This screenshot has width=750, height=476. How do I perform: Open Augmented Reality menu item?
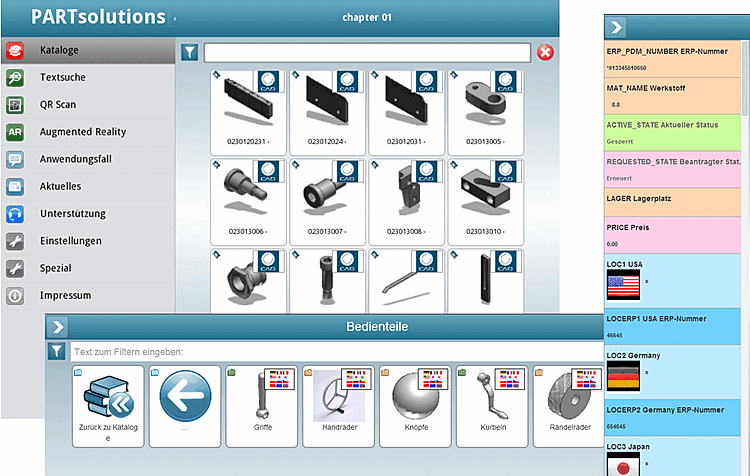coord(88,132)
